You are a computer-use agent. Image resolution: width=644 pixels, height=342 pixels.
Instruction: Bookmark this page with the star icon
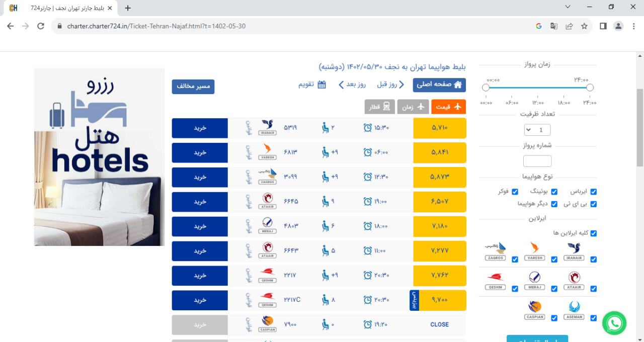click(x=584, y=26)
